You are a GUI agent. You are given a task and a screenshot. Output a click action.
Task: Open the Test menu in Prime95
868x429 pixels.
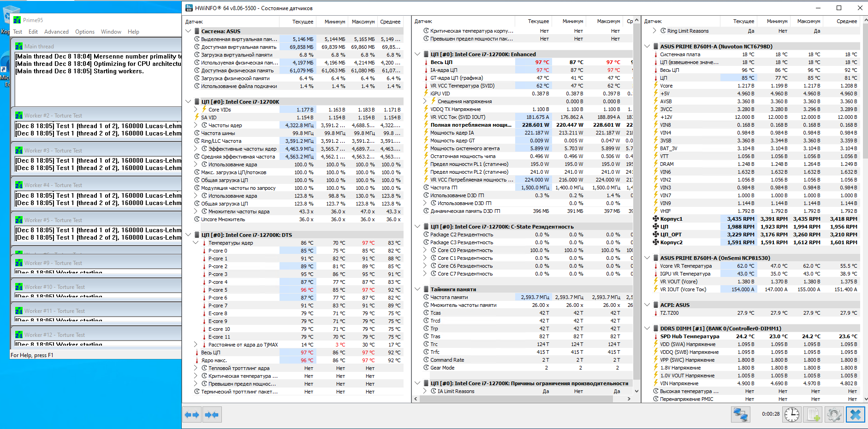tap(18, 32)
